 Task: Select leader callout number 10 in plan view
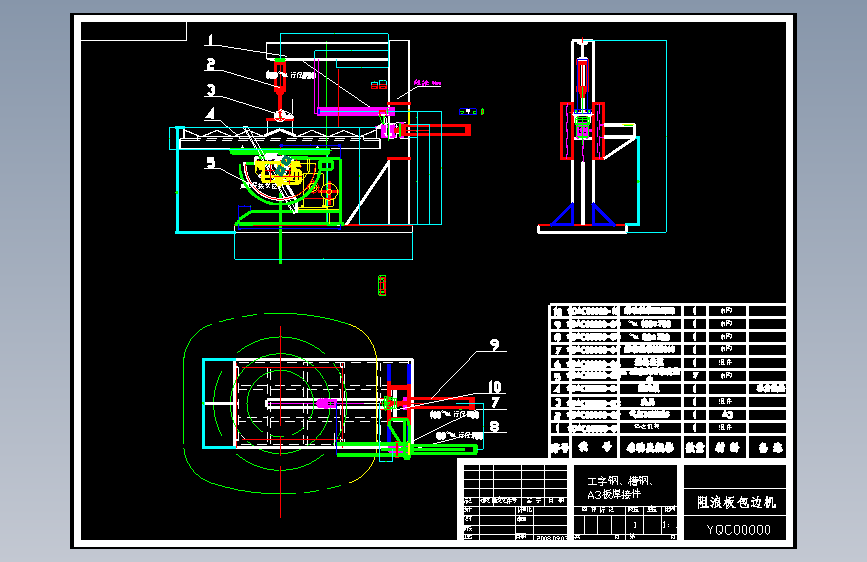[495, 386]
